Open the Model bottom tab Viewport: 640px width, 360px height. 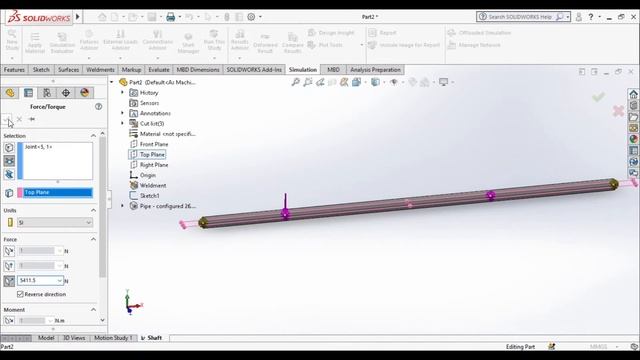point(46,338)
